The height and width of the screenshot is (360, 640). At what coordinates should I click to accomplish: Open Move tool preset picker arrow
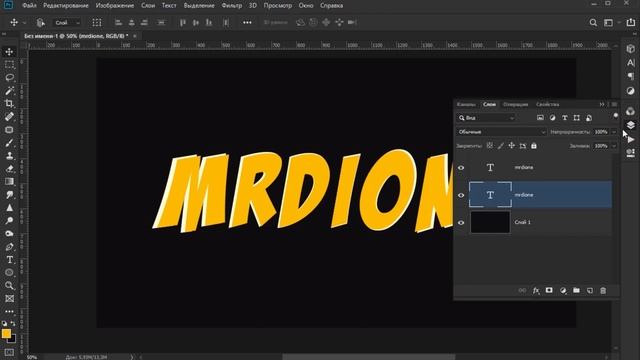24,22
